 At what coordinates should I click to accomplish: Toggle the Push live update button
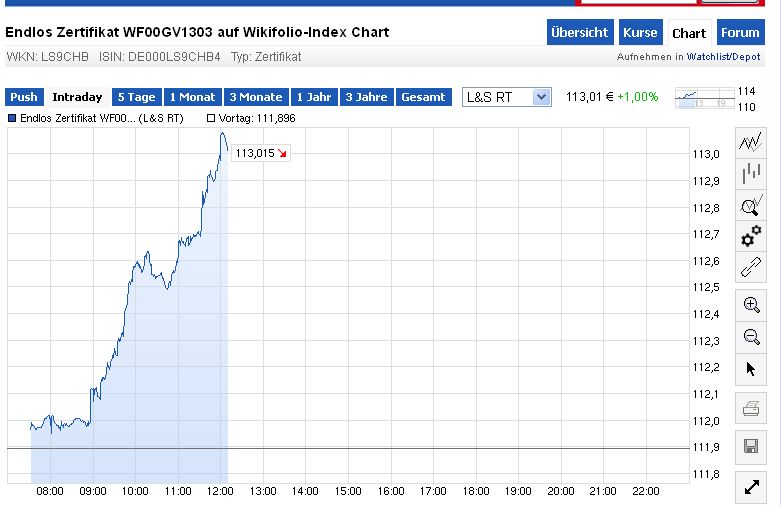tap(24, 97)
